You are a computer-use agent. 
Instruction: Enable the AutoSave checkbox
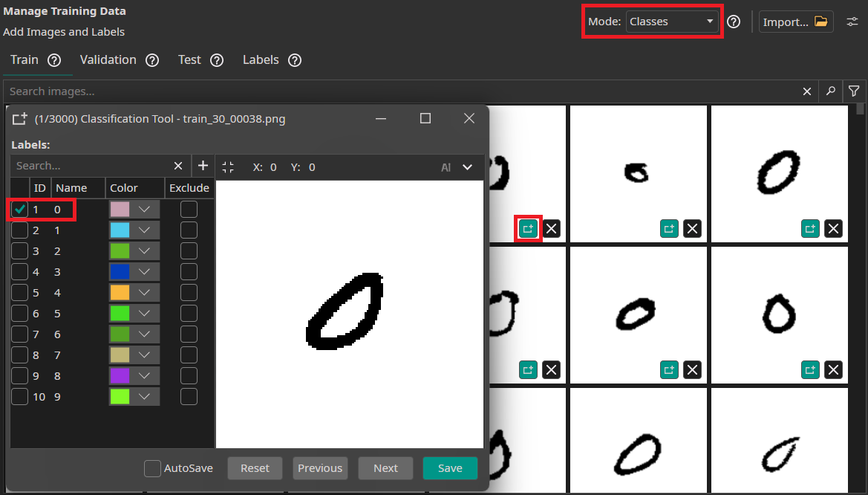pyautogui.click(x=152, y=468)
